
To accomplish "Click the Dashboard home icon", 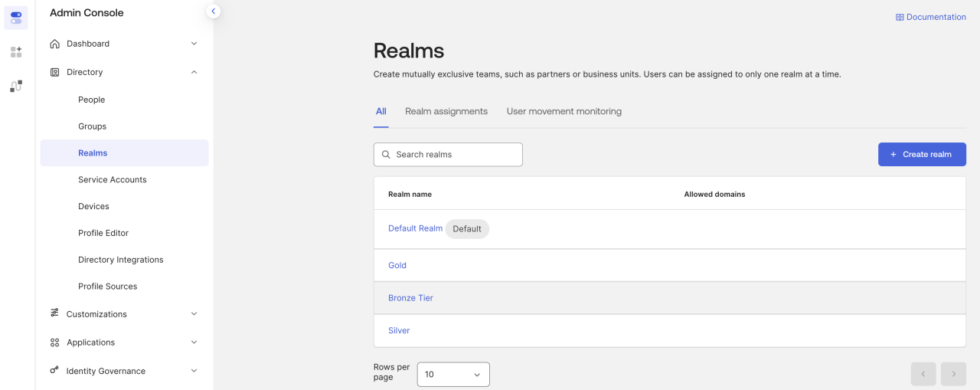I will [x=54, y=44].
